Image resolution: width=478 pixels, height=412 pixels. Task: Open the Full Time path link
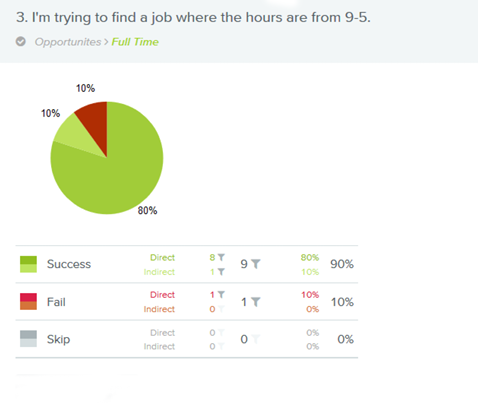click(135, 42)
